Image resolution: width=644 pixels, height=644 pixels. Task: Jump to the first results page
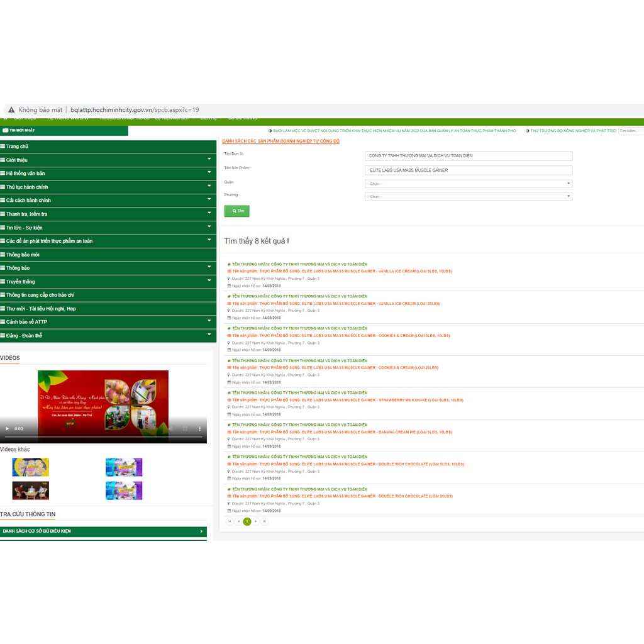tap(230, 521)
